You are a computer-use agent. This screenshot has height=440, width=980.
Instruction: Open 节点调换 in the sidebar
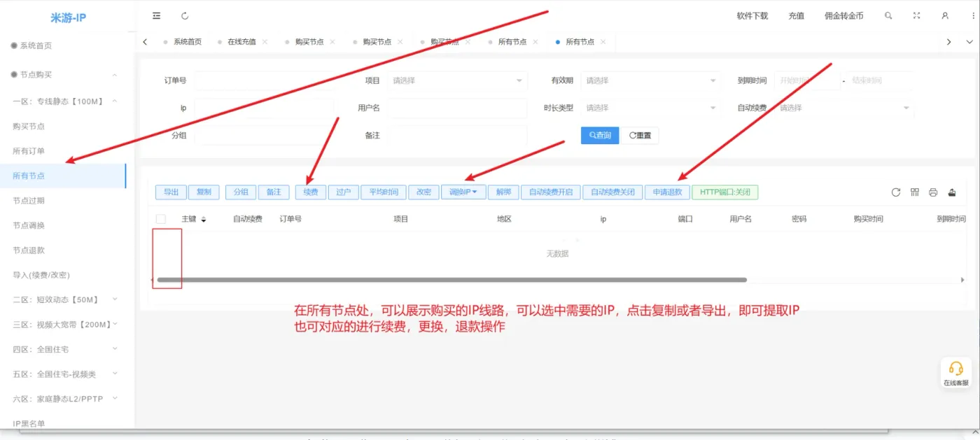click(x=29, y=225)
